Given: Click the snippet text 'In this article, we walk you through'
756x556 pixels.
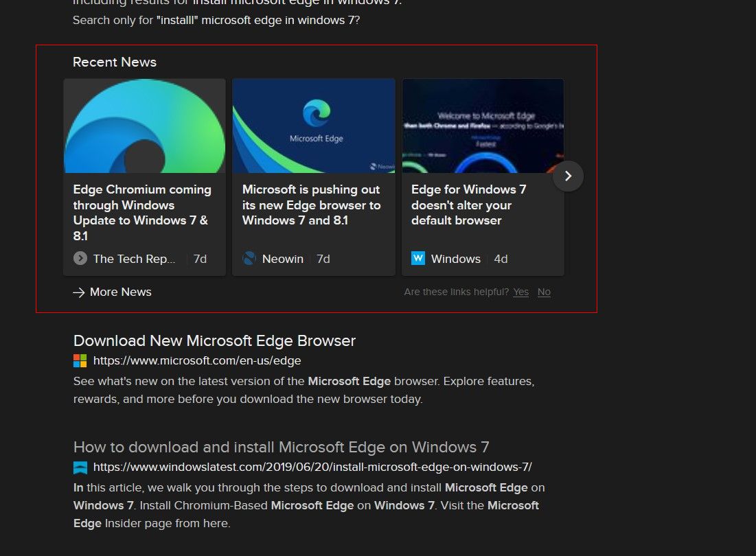Looking at the screenshot, I should pos(309,505).
